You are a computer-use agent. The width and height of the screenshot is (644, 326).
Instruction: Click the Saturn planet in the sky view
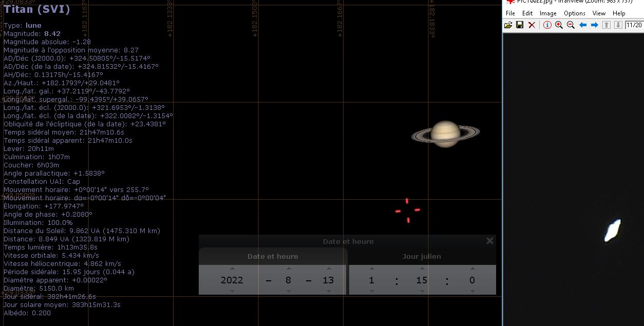pyautogui.click(x=445, y=134)
